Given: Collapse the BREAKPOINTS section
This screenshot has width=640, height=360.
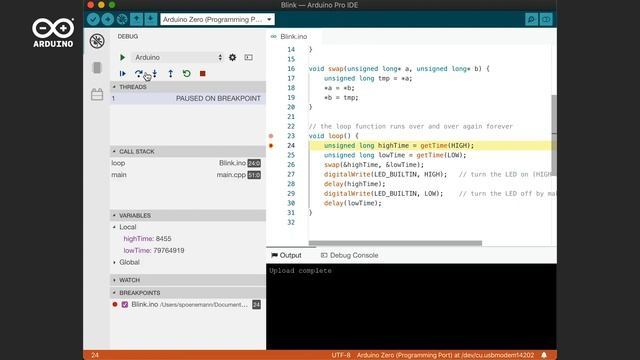Looking at the screenshot, I should point(188,293).
